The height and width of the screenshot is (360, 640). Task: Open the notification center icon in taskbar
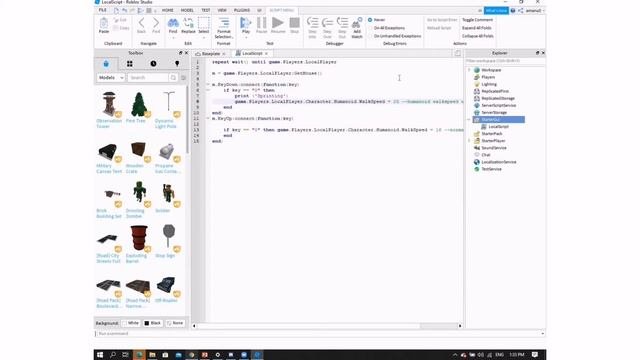pyautogui.click(x=535, y=355)
